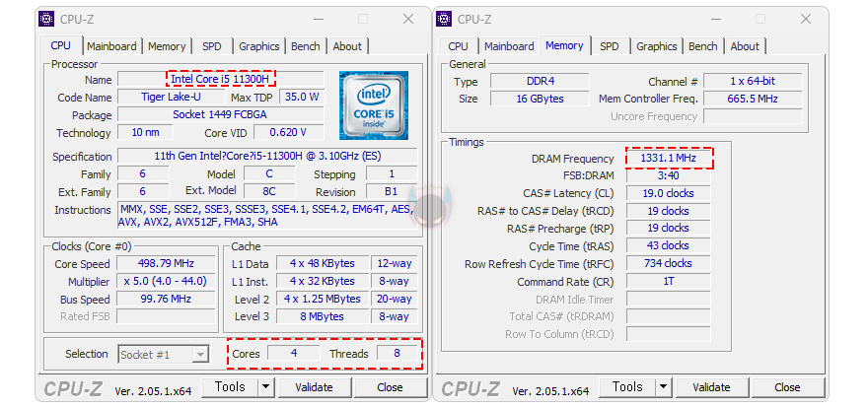Click Tools button in right window
This screenshot has width=868, height=407.
[627, 387]
